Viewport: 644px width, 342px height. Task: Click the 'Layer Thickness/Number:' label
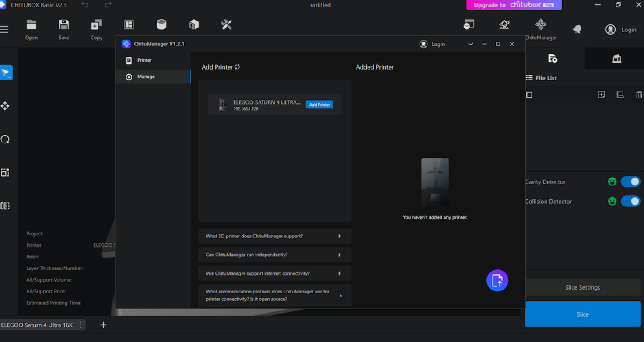(55, 268)
